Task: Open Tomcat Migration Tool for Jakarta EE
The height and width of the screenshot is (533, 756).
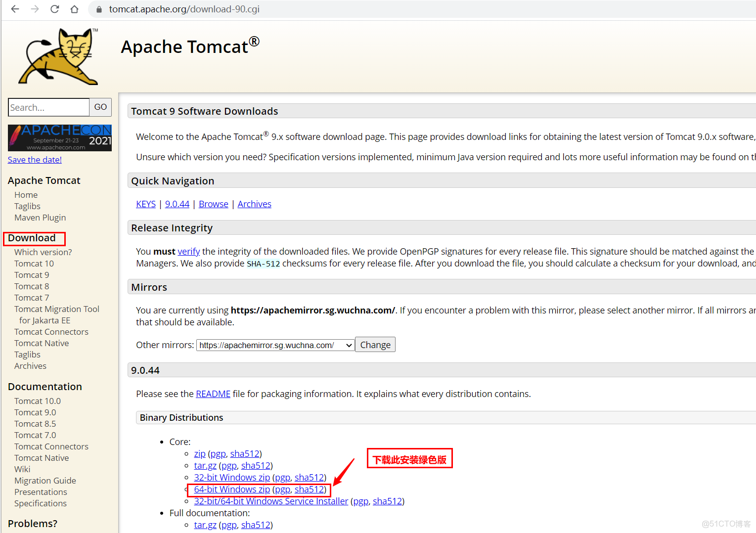Action: point(57,314)
